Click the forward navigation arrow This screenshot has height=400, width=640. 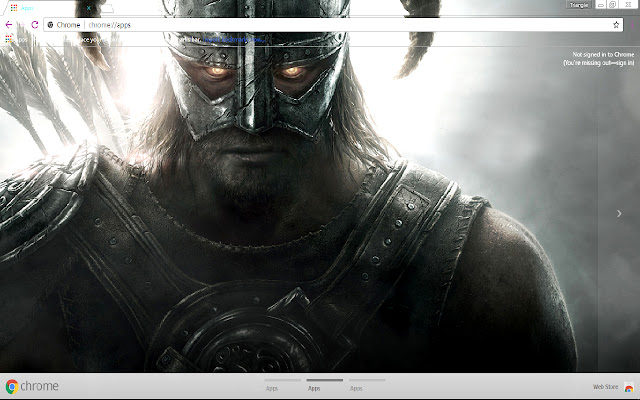tap(22, 25)
